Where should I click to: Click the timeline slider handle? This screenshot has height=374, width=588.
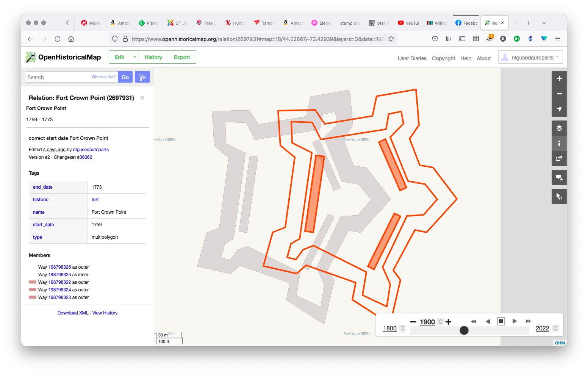click(464, 330)
